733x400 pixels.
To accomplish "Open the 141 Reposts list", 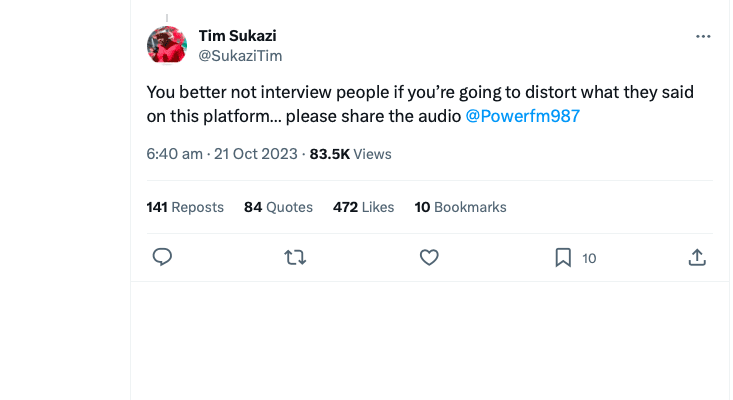I will pyautogui.click(x=185, y=207).
